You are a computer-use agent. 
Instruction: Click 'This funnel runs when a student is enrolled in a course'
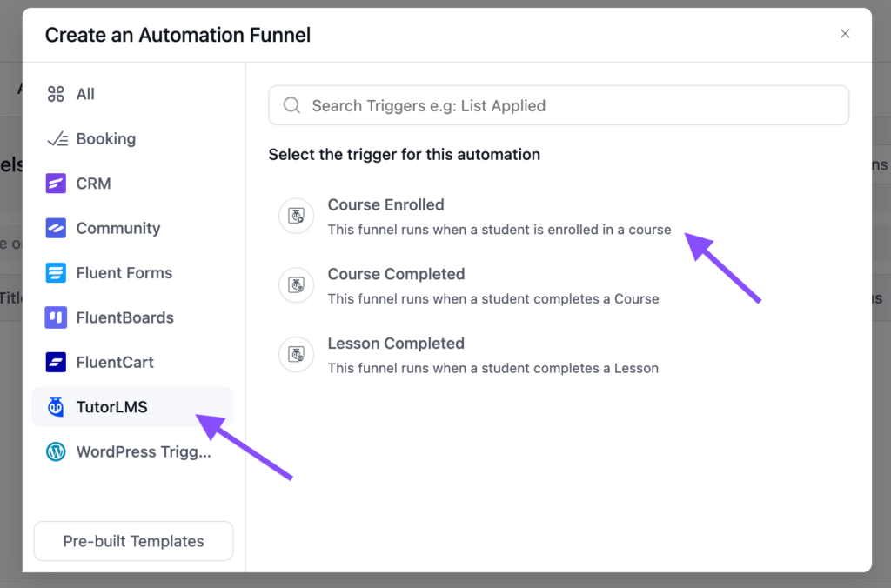tap(499, 230)
